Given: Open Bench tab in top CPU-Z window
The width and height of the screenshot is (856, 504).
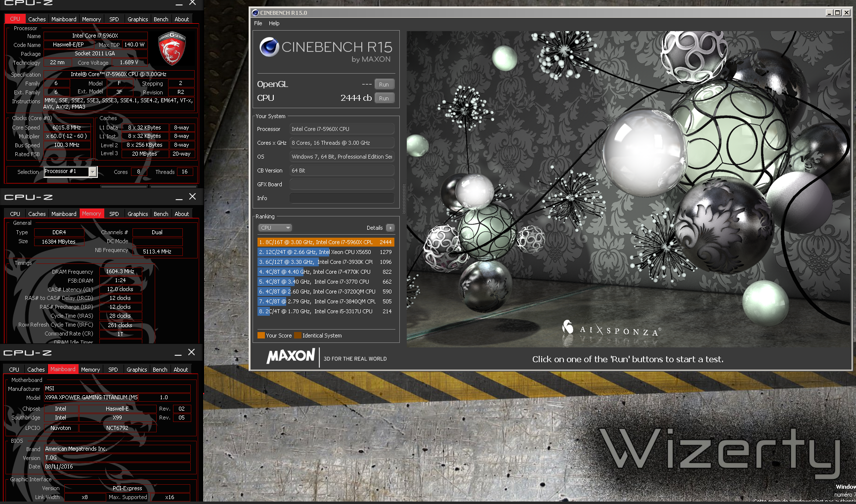Looking at the screenshot, I should [161, 19].
